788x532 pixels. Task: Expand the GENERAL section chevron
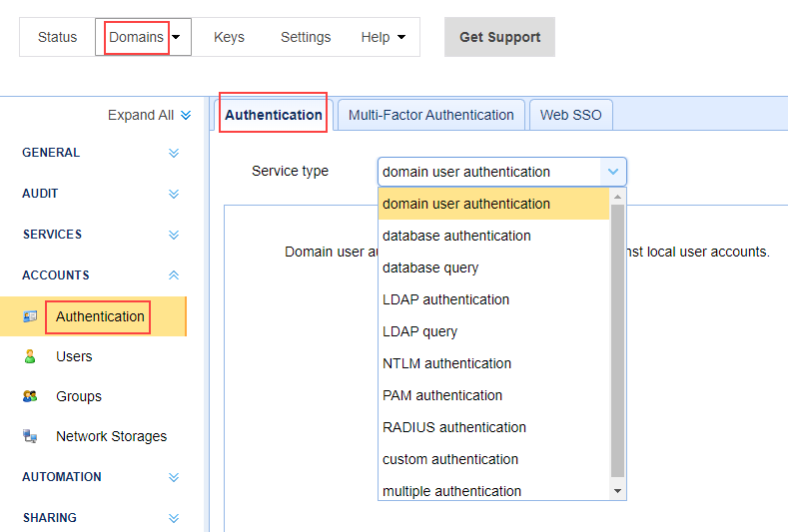174,153
